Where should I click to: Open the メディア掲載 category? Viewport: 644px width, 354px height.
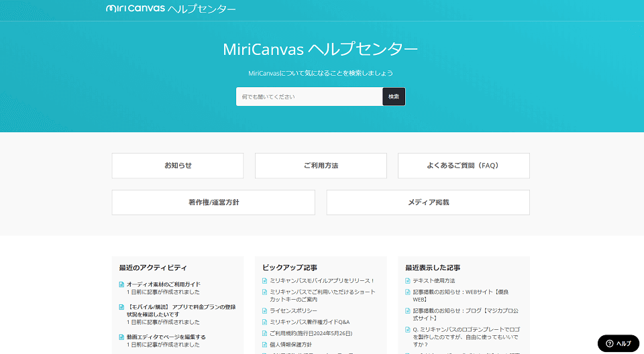tap(428, 202)
